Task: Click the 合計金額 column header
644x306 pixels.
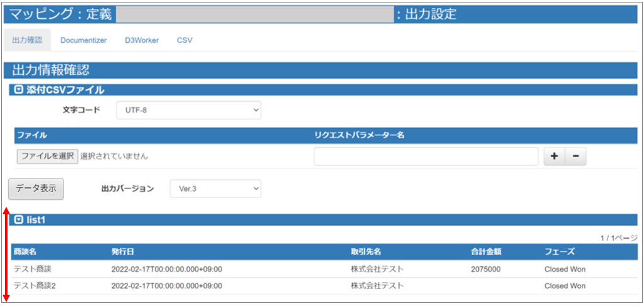Action: [485, 252]
